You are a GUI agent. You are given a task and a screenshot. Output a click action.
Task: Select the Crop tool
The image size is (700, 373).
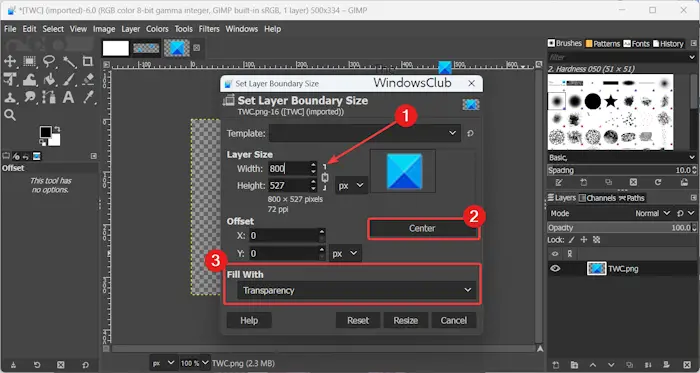coord(88,61)
